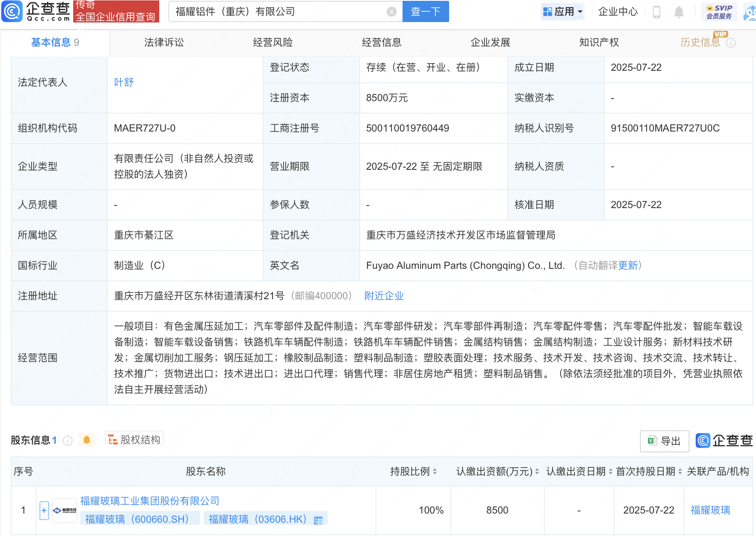756x536 pixels.
Task: Click the shareholder alert bell icon
Action: point(86,440)
